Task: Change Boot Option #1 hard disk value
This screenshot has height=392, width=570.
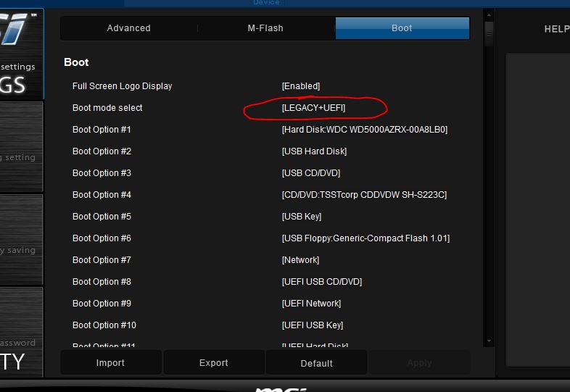Action: pos(364,130)
